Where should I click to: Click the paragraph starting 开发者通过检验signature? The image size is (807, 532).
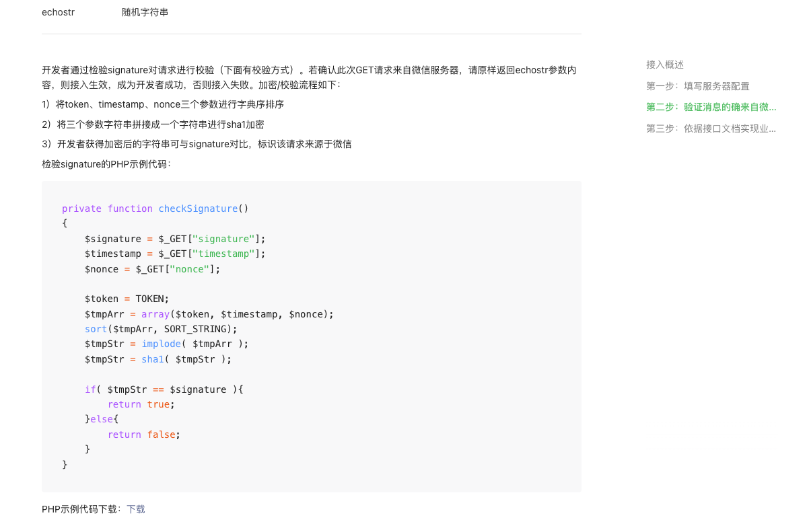309,77
